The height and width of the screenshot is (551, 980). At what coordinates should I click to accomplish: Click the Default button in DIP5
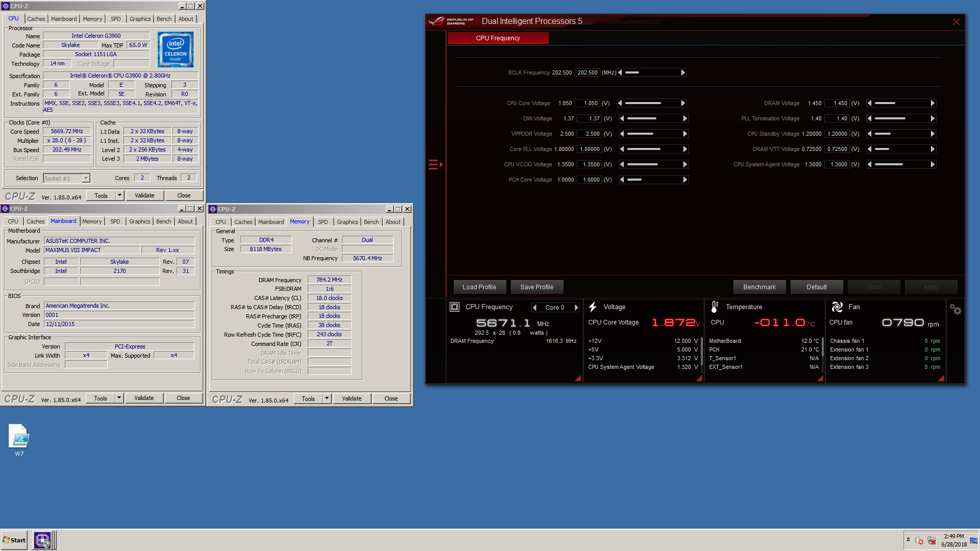pyautogui.click(x=817, y=287)
